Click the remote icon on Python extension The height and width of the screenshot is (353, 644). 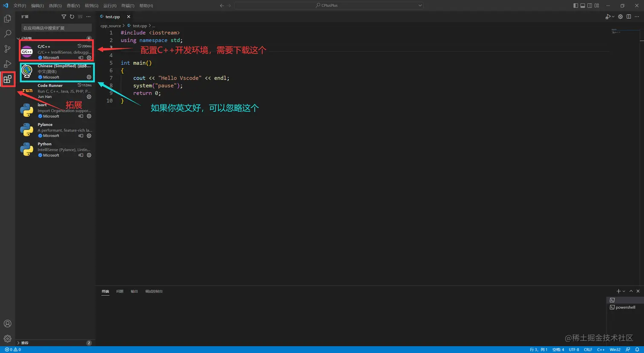[81, 155]
